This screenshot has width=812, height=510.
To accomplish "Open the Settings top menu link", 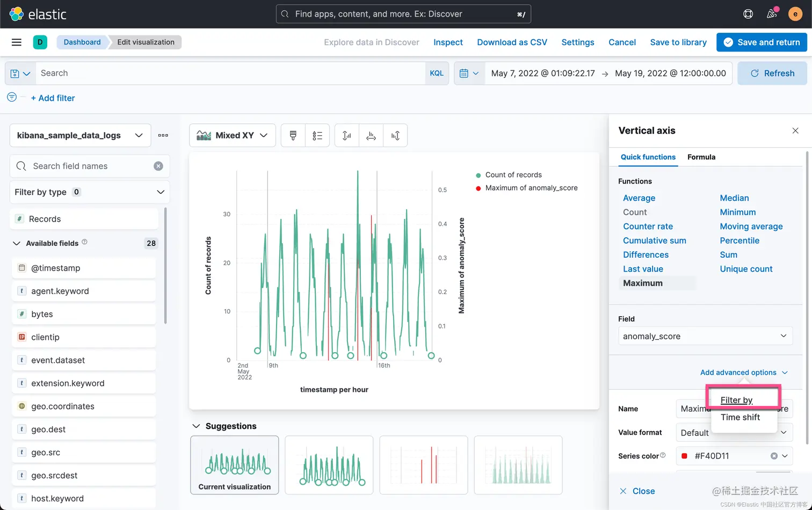I will point(577,42).
